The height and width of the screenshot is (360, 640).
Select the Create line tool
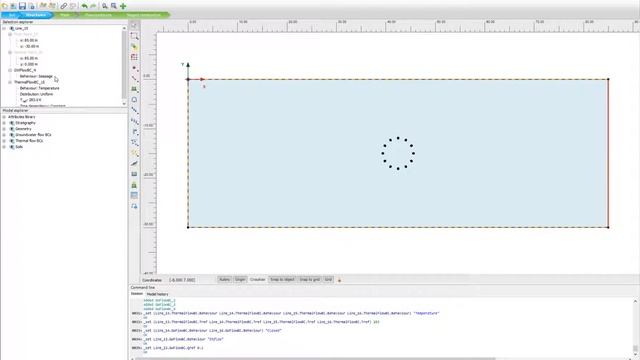click(134, 78)
